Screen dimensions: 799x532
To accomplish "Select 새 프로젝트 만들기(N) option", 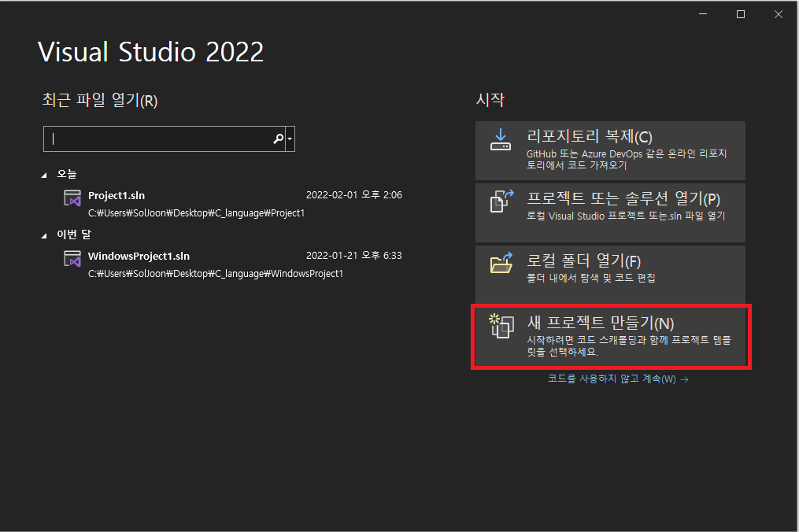I will 610,336.
